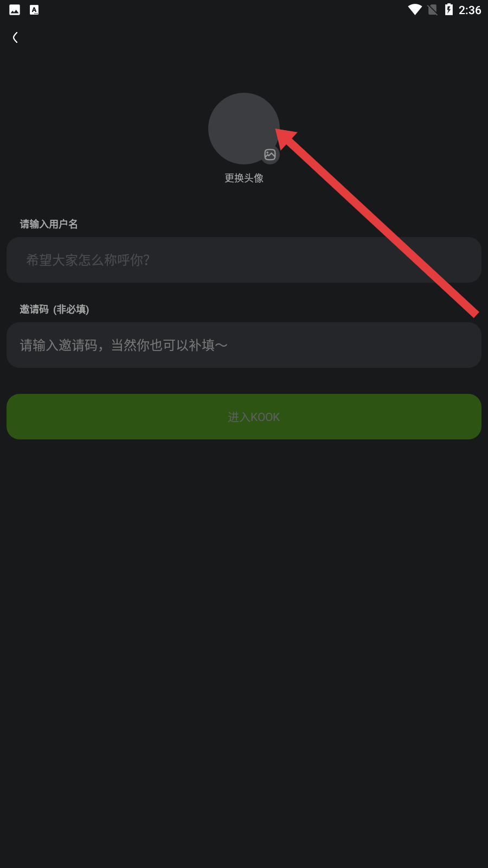Go back using the top-left arrow
The height and width of the screenshot is (868, 488).
(15, 37)
